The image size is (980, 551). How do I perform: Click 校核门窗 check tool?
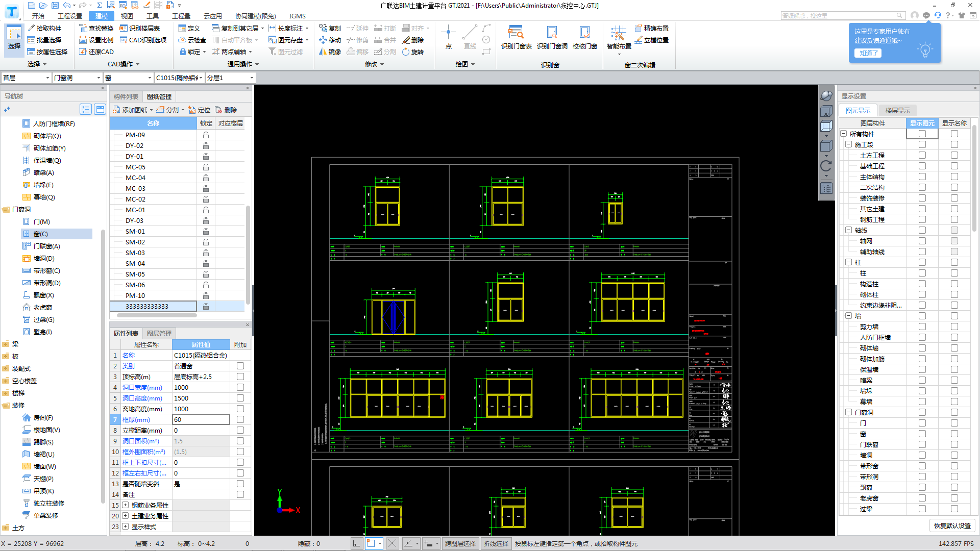[584, 37]
